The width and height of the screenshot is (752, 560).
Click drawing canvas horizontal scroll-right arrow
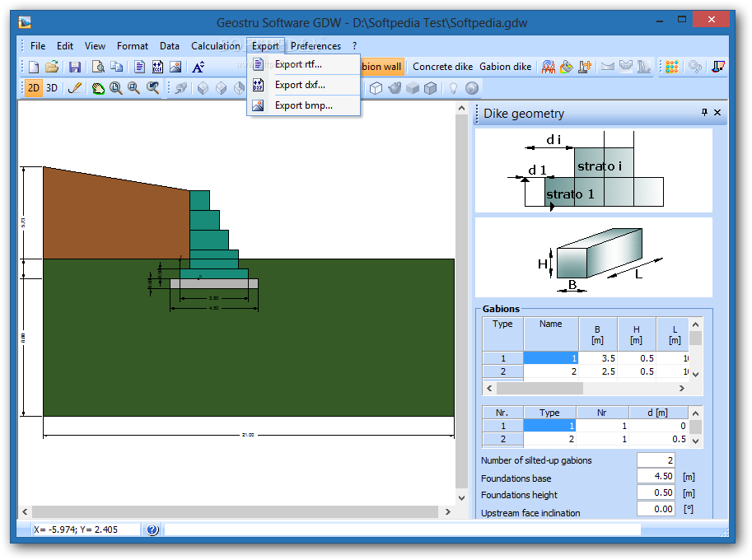[x=447, y=512]
